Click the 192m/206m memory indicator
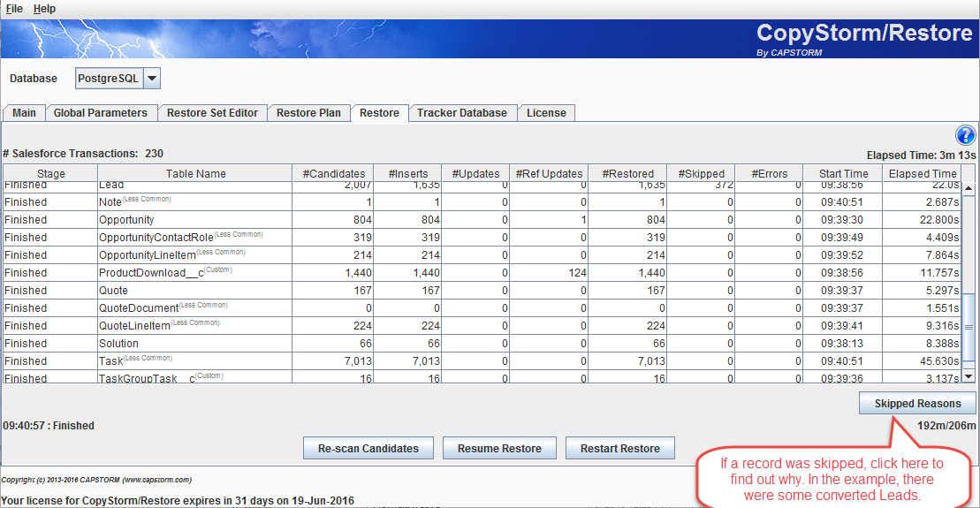The height and width of the screenshot is (508, 980). coord(946,426)
